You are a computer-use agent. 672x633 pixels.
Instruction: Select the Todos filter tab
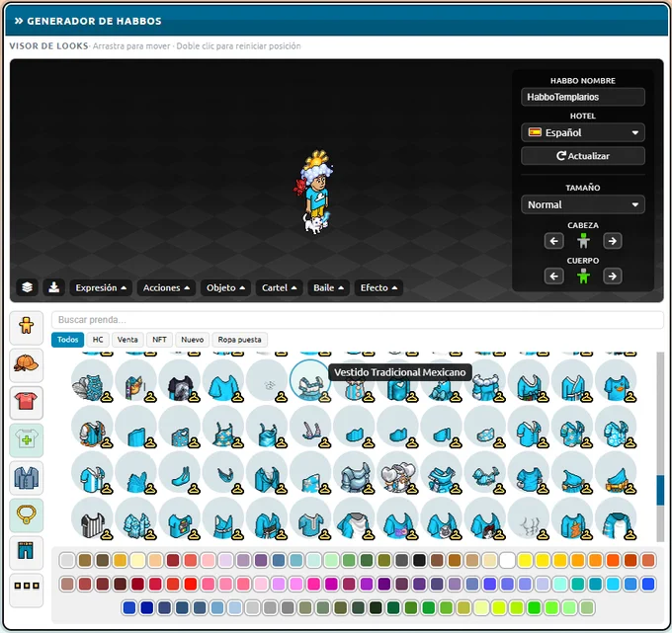pos(68,340)
